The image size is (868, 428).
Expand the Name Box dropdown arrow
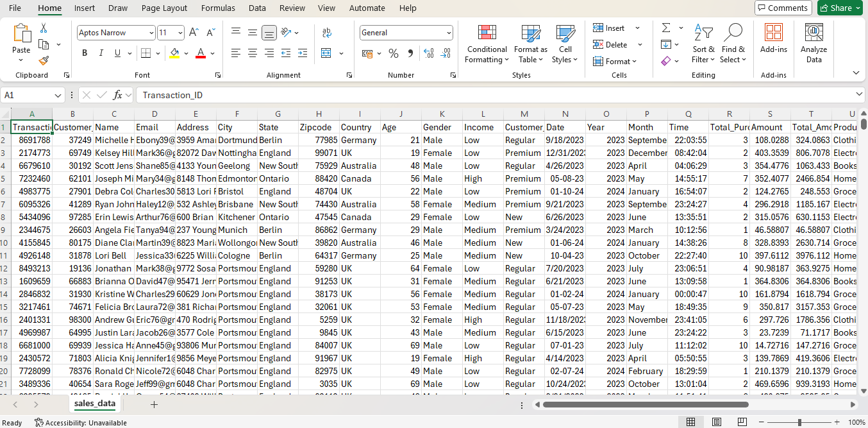tap(58, 95)
